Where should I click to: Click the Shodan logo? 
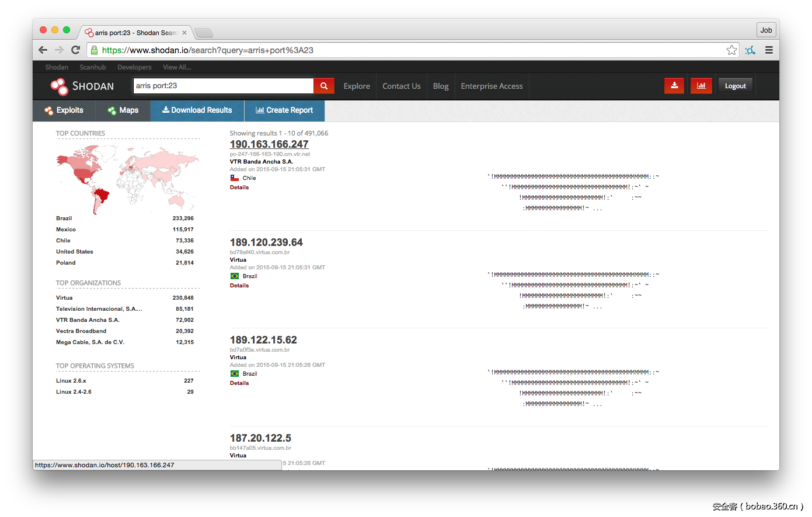pos(82,86)
